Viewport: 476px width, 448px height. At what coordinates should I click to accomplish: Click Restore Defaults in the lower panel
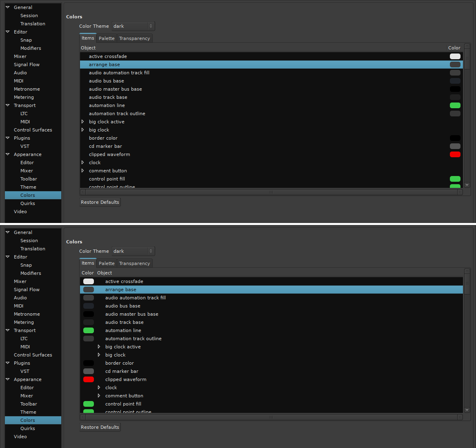coord(100,427)
